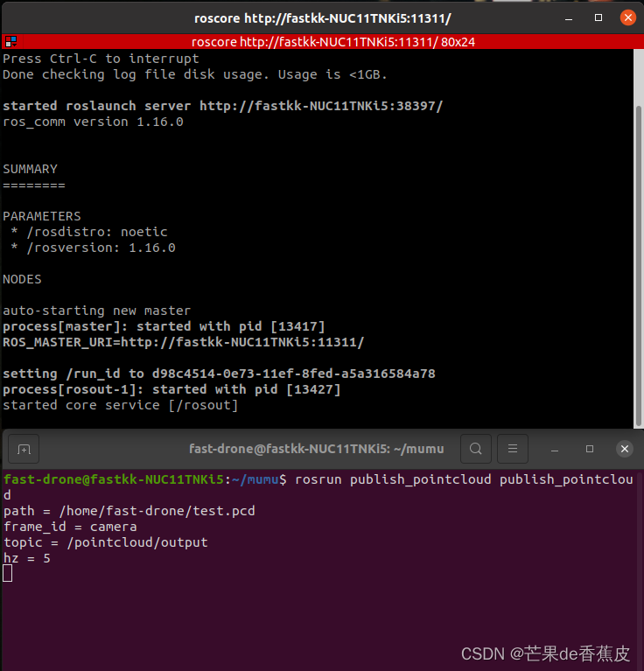Click 'process[master]: started with pid [13417]' line
The width and height of the screenshot is (644, 671).
tap(164, 326)
